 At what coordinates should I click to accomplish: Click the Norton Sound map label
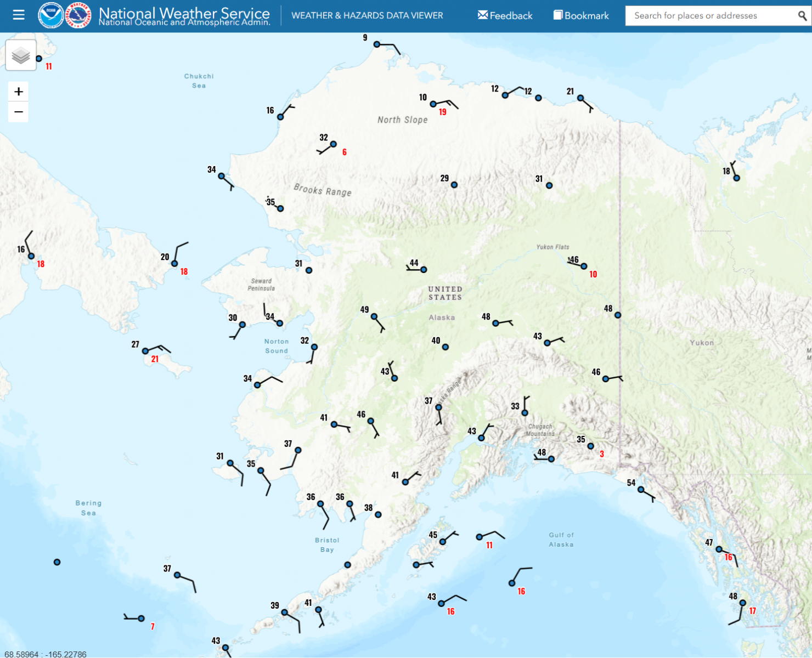tap(277, 346)
